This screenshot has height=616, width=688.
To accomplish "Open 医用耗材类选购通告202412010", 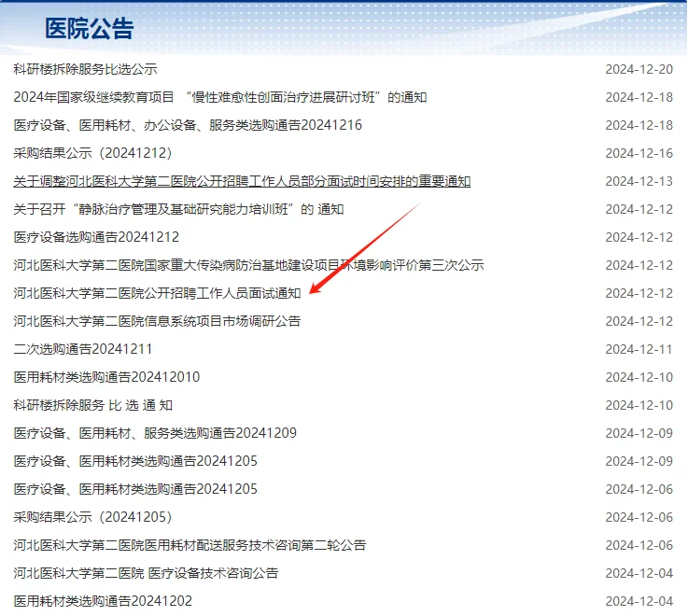I will [x=106, y=377].
